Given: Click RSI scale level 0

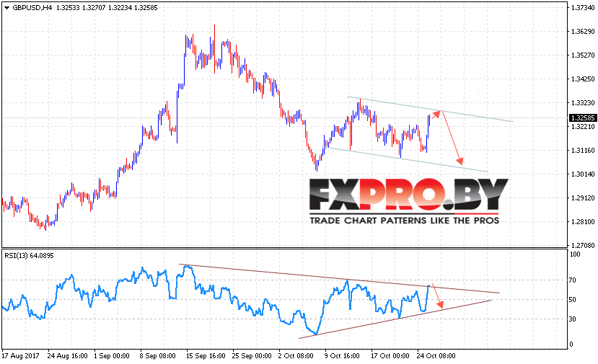Looking at the screenshot, I should pos(571,345).
